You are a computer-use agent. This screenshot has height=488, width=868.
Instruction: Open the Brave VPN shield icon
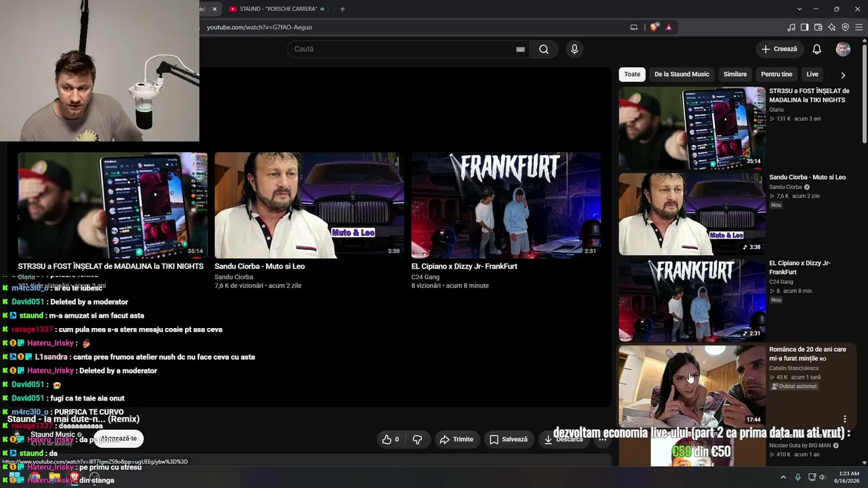[x=845, y=27]
